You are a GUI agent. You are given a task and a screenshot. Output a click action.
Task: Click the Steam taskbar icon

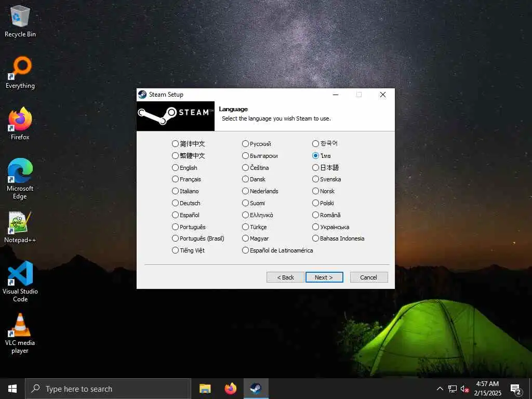pyautogui.click(x=256, y=389)
